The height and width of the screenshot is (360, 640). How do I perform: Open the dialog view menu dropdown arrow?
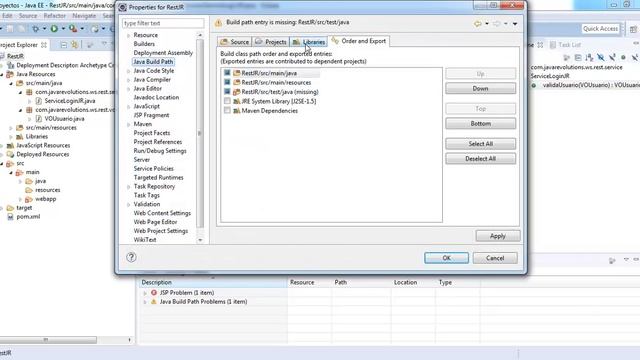pyautogui.click(x=515, y=24)
